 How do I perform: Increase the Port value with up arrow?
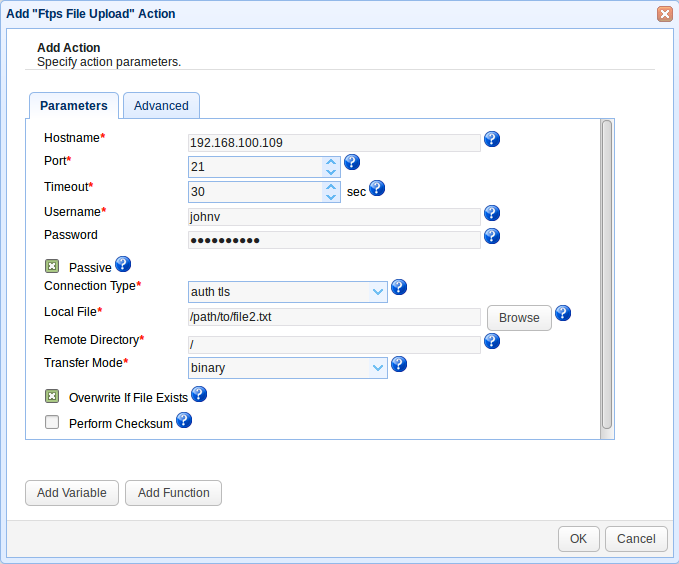[331, 162]
